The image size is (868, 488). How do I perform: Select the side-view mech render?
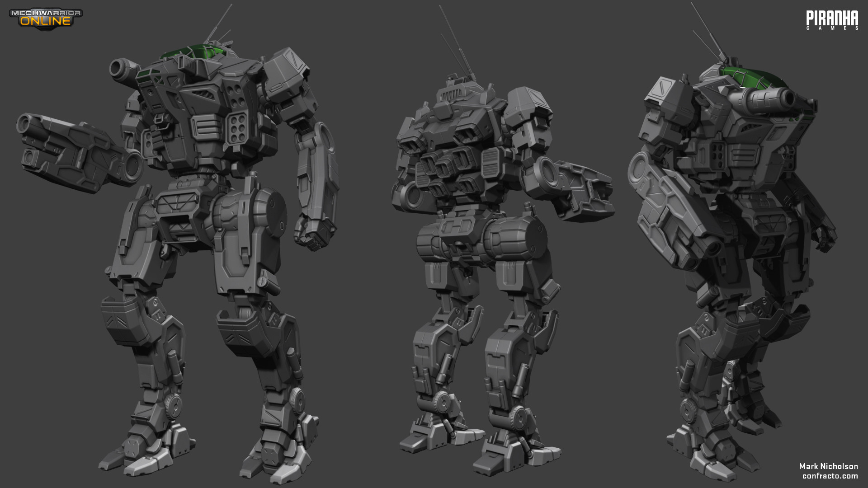click(x=732, y=242)
